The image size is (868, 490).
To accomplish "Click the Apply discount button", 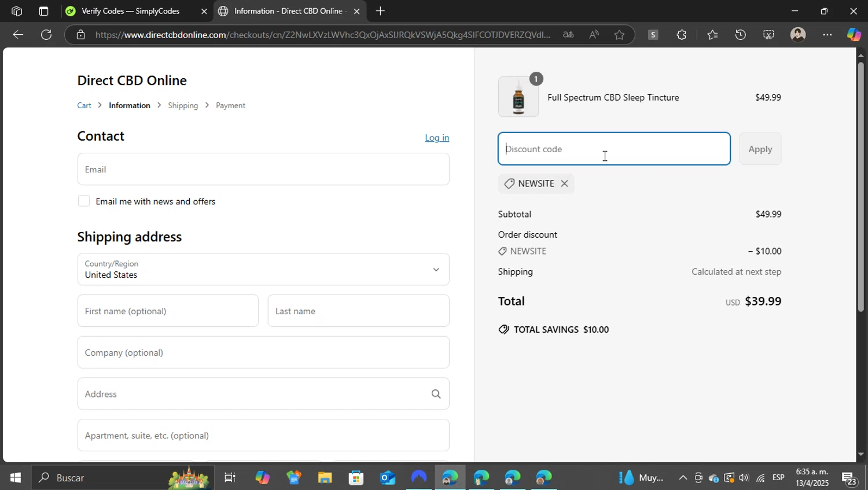I will tap(760, 149).
